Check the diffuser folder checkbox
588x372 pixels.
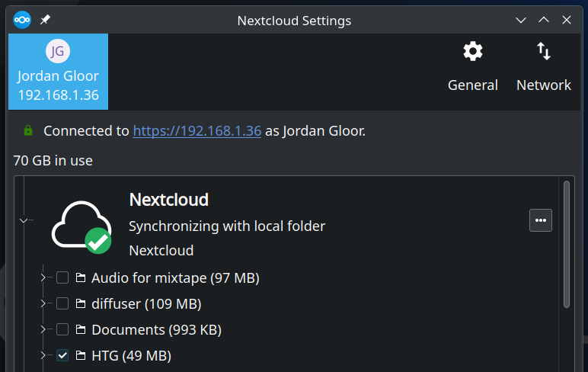tap(62, 304)
